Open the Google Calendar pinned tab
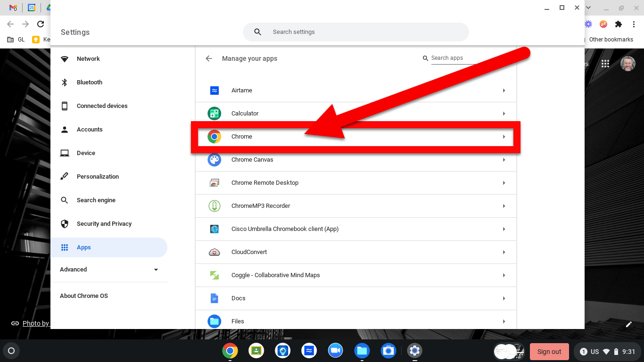Viewport: 644px width, 362px height. tap(32, 8)
